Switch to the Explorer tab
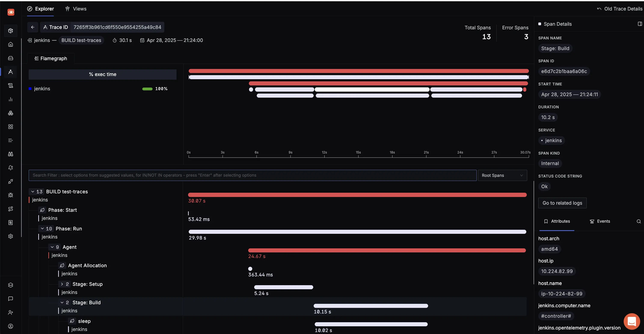This screenshot has width=644, height=334. pos(40,9)
